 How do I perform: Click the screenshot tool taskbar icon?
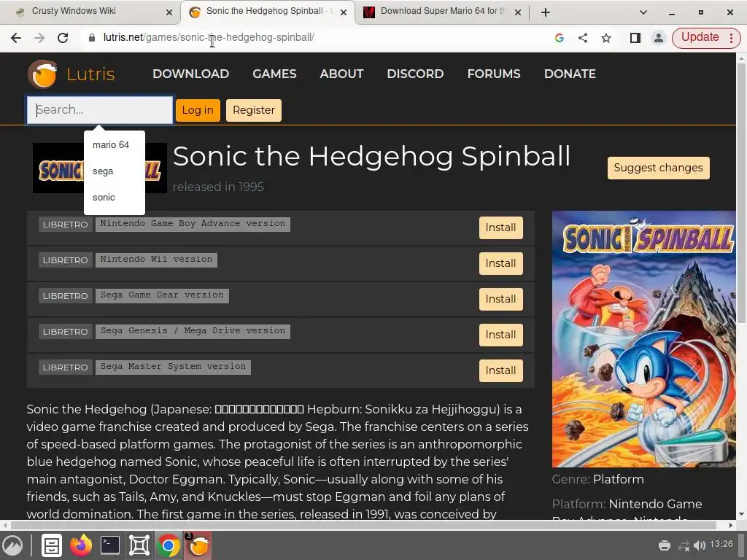[x=139, y=545]
